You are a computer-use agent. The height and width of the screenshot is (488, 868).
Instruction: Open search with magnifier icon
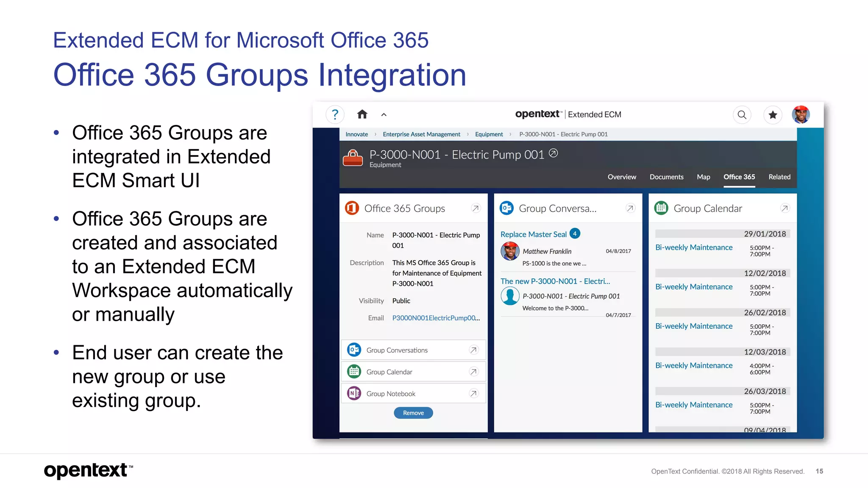[x=742, y=114]
